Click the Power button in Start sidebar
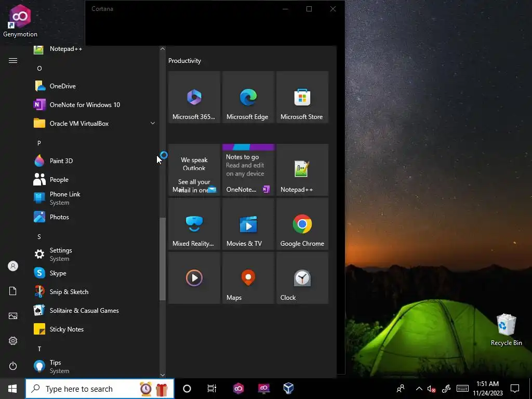Viewport: 532px width, 399px height. click(x=13, y=366)
